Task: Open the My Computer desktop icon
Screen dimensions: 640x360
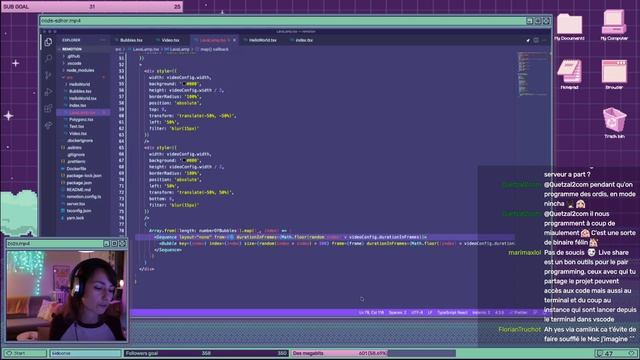Action: [614, 25]
